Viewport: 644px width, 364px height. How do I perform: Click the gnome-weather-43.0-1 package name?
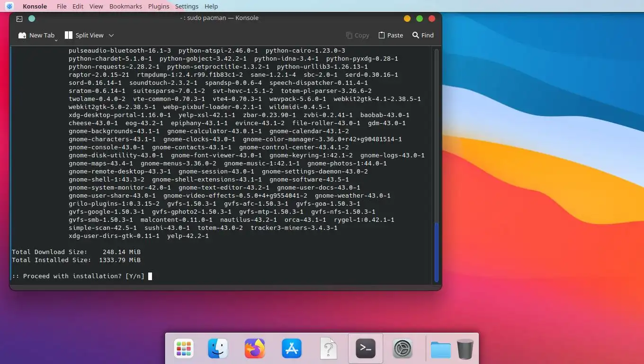353,195
